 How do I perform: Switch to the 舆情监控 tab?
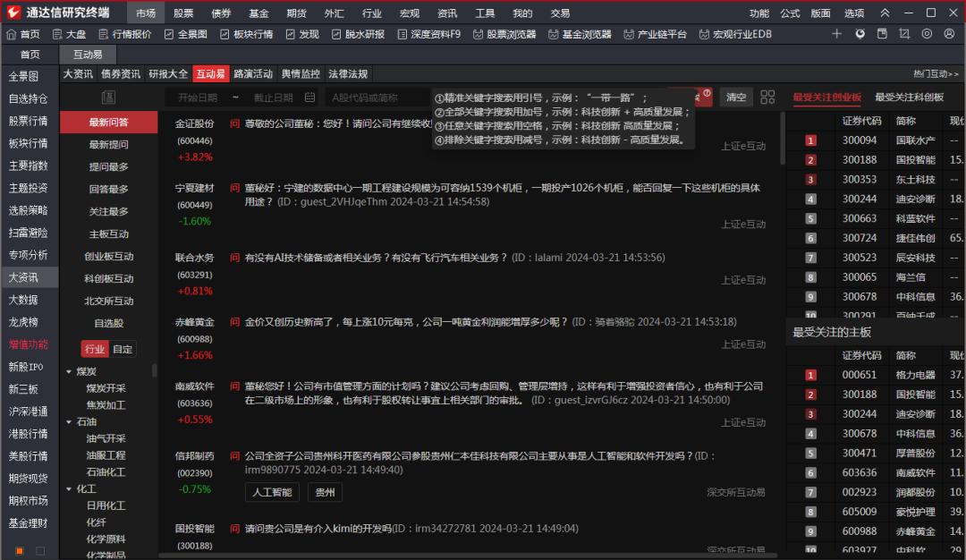[301, 74]
